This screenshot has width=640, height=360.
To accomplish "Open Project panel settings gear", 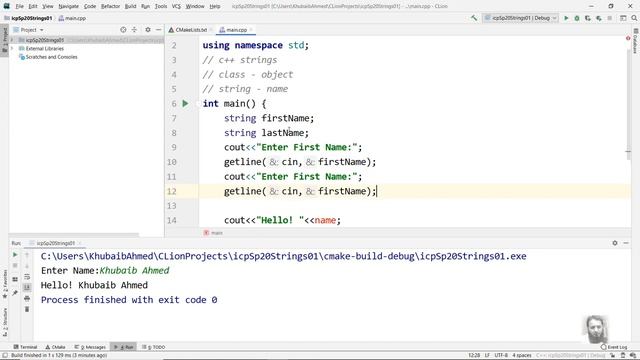I will [x=148, y=30].
